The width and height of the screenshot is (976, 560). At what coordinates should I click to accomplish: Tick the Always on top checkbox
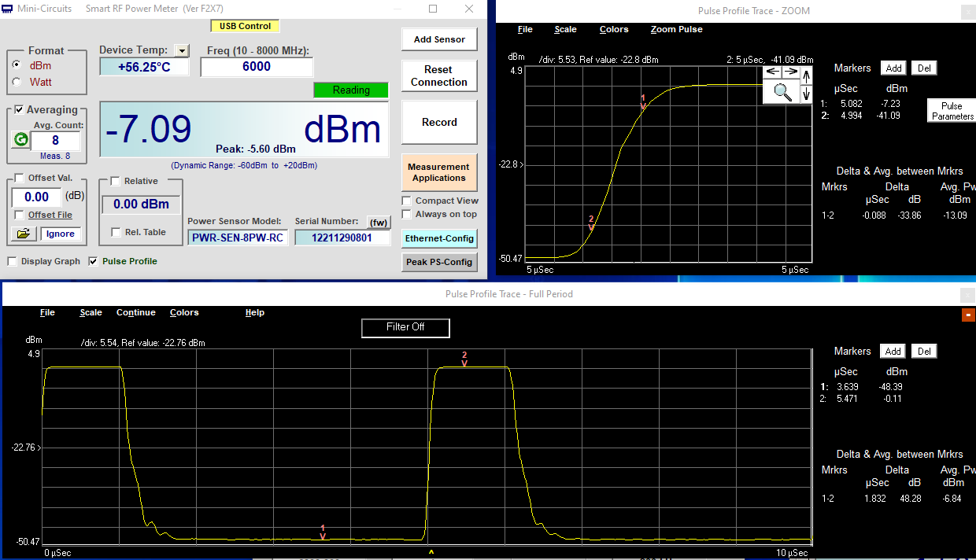tap(407, 214)
